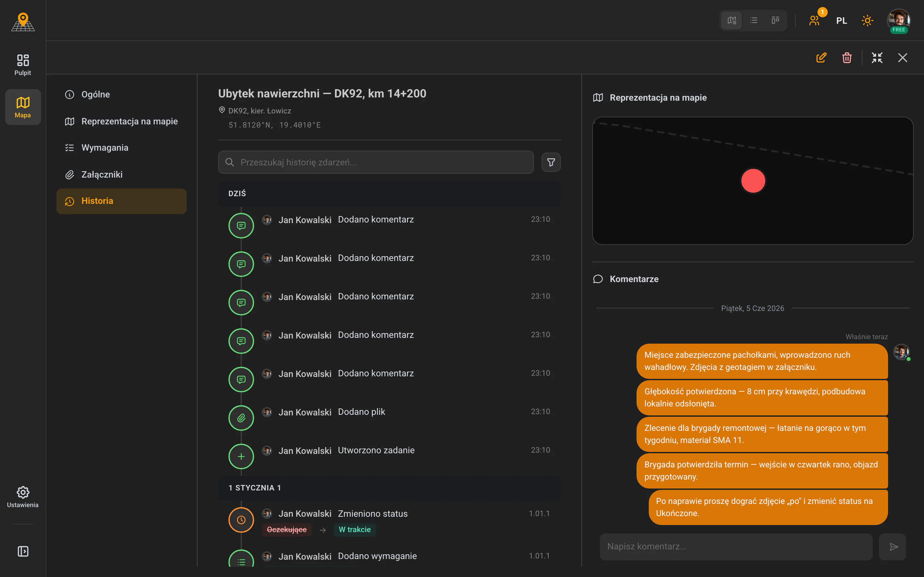The image size is (924, 577).
Task: Open the history filter funnel button
Action: tap(551, 162)
